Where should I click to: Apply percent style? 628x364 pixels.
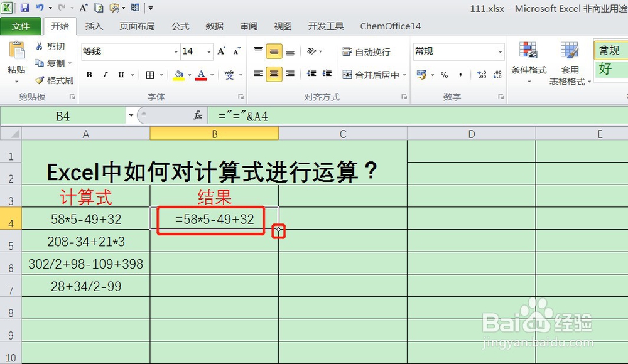(x=444, y=75)
